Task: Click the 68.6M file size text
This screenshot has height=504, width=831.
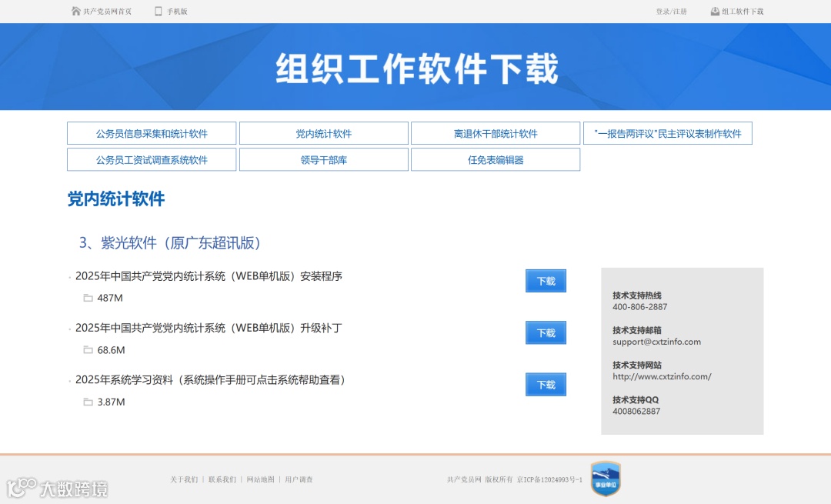Action: coord(112,350)
